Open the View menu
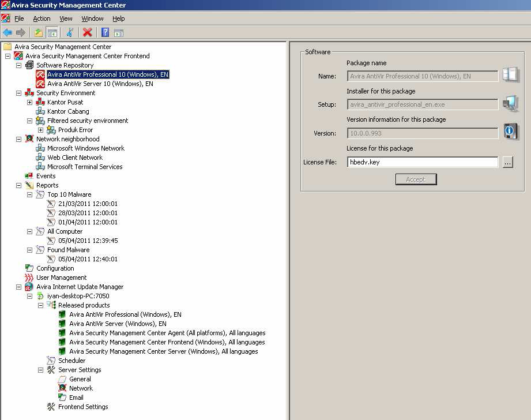This screenshot has height=420, width=531. 66,18
